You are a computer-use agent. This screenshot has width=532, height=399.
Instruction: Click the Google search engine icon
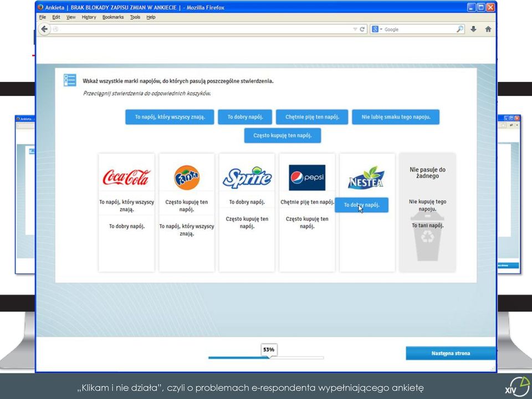pos(375,29)
